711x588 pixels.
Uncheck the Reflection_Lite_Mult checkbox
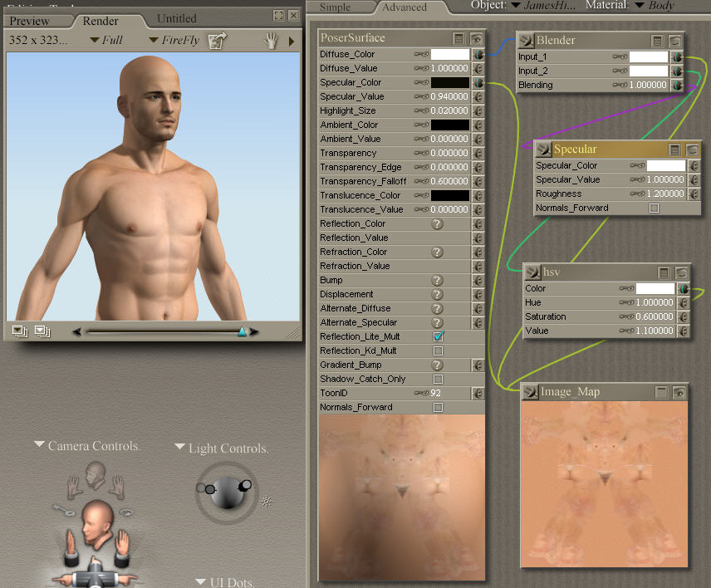(438, 336)
